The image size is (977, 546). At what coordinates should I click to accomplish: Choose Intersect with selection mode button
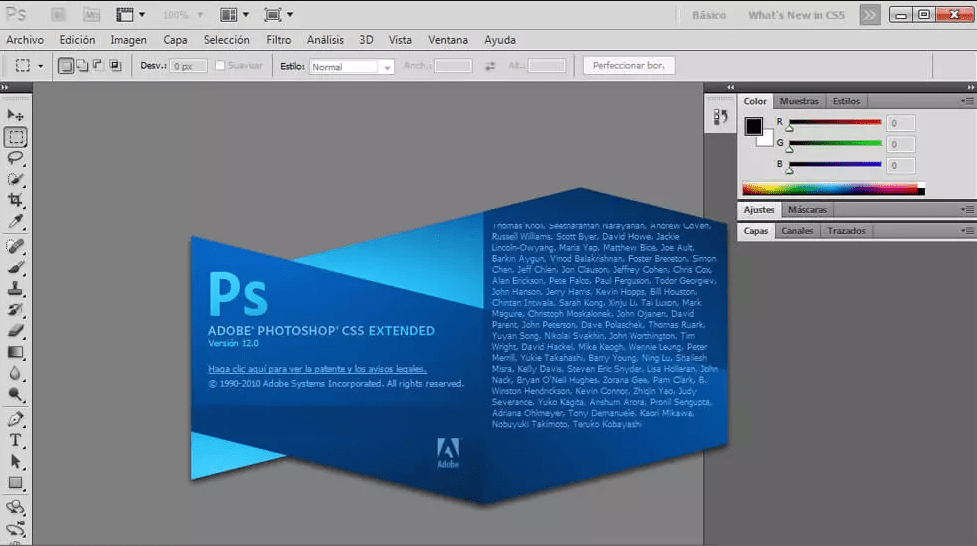[115, 65]
